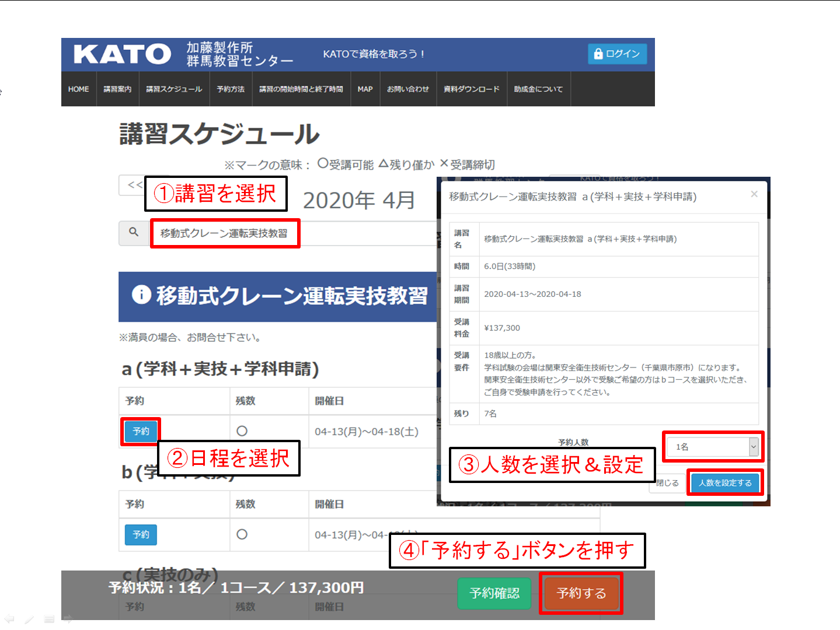The image size is (840, 630).
Task: Click the availability circle in course b row
Action: pos(242,534)
